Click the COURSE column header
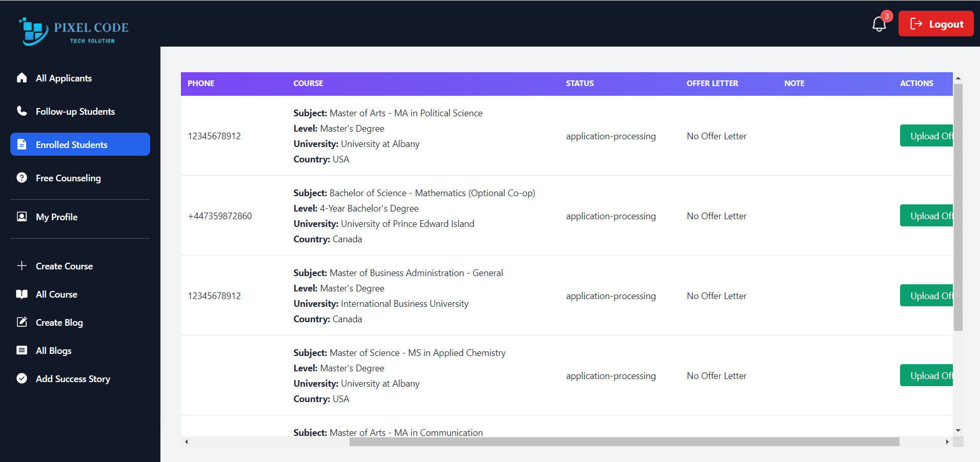Screen dimensions: 980x462 pyautogui.click(x=308, y=83)
